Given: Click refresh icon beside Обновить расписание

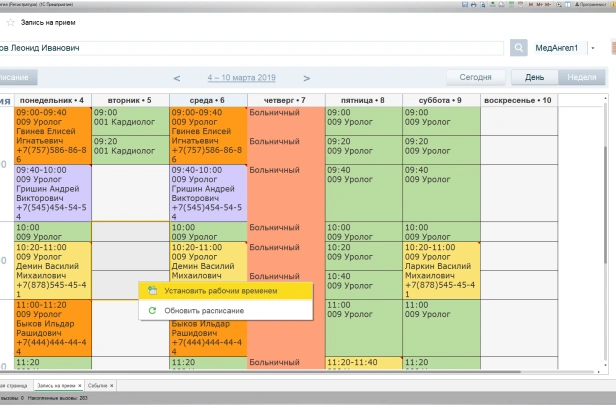Looking at the screenshot, I should coord(152,310).
